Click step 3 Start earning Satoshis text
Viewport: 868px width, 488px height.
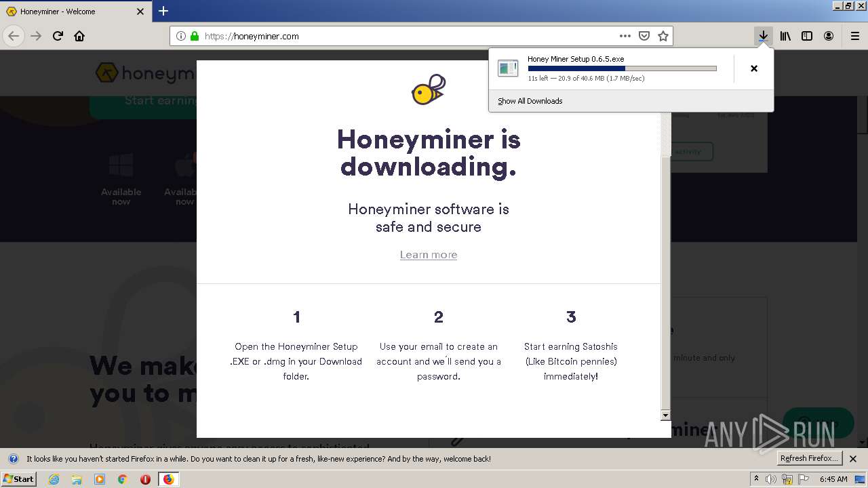click(571, 361)
